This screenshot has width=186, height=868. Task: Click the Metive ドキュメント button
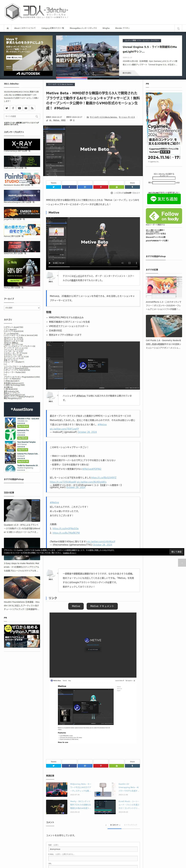tap(102, 606)
